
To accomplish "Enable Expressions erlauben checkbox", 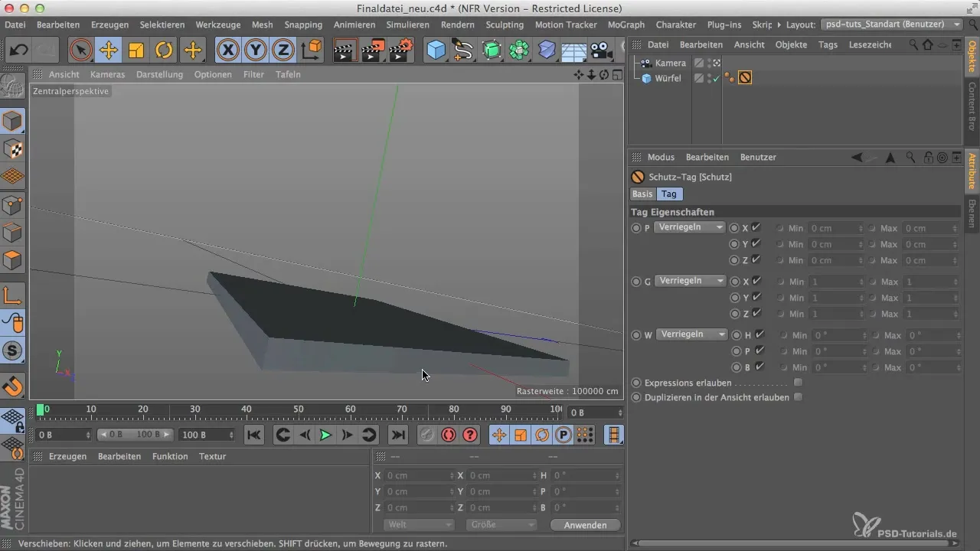I will (798, 382).
